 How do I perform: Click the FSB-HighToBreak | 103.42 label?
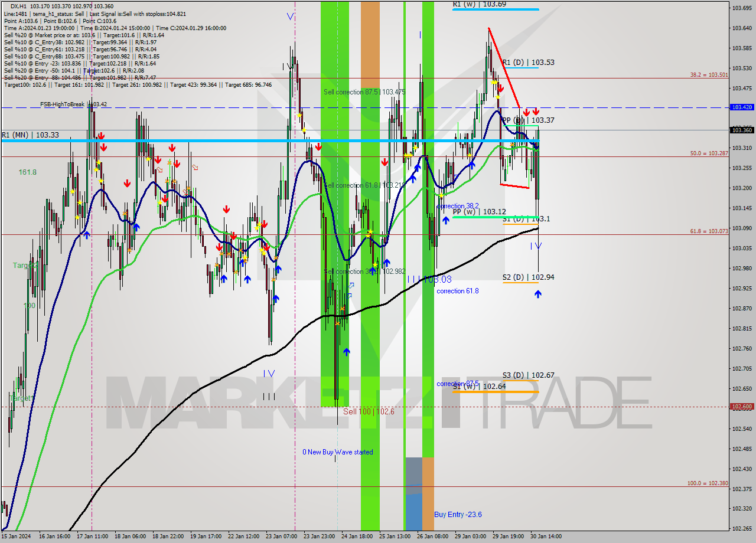click(73, 104)
